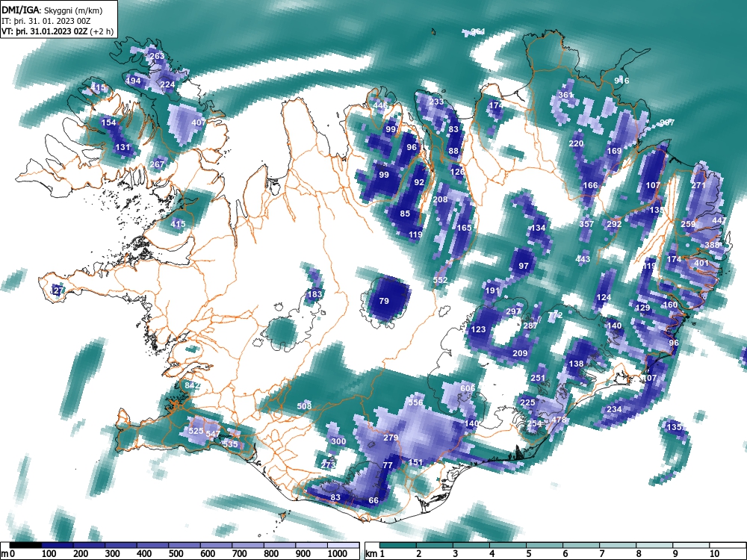Click the medium teal swatch between km 5 and 6
Screen dimensions: 747x560
coord(545,545)
